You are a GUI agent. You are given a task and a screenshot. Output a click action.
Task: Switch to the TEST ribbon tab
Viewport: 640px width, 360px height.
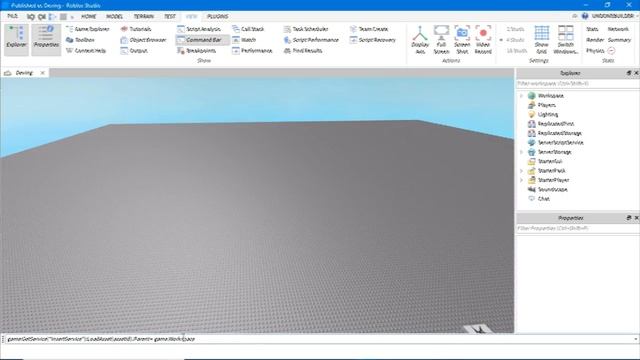pyautogui.click(x=170, y=16)
